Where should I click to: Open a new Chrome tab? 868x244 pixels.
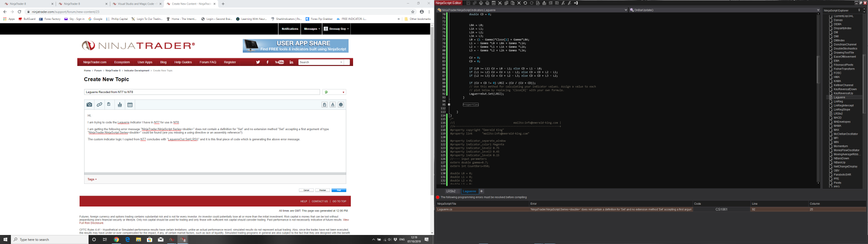pos(223,4)
